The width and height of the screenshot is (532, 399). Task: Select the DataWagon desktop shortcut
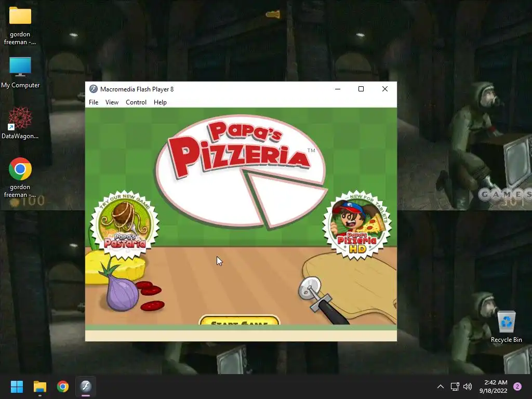click(x=20, y=123)
